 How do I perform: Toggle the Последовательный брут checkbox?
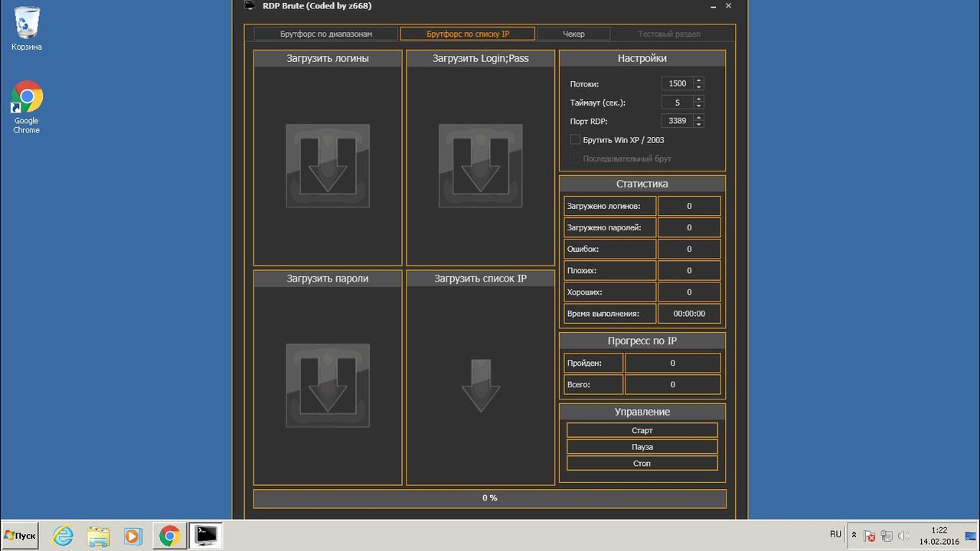(576, 158)
